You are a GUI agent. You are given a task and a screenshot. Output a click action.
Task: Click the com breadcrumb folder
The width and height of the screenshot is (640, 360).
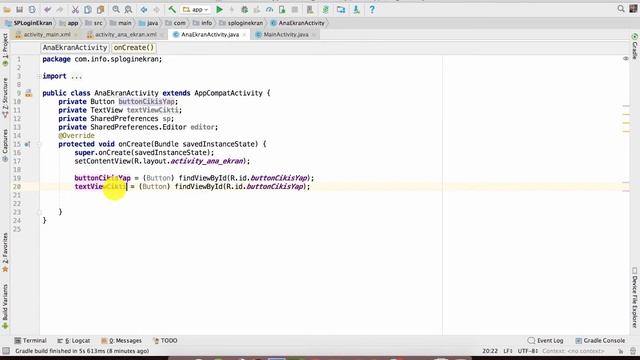coord(175,23)
